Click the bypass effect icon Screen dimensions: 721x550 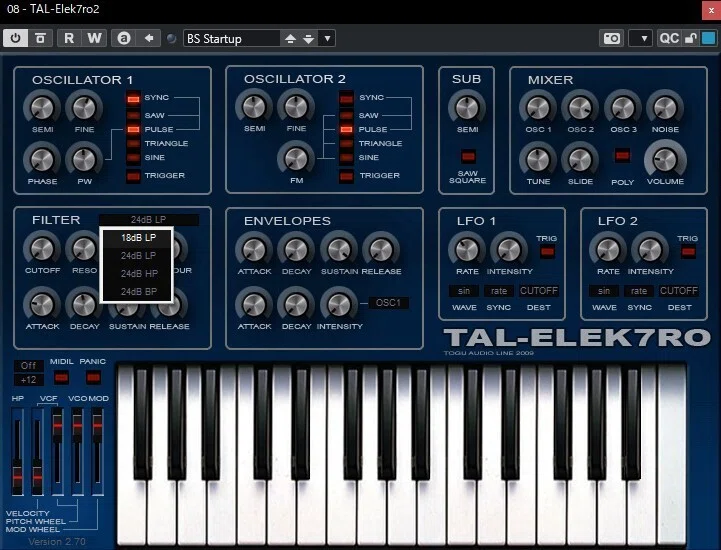(40, 38)
